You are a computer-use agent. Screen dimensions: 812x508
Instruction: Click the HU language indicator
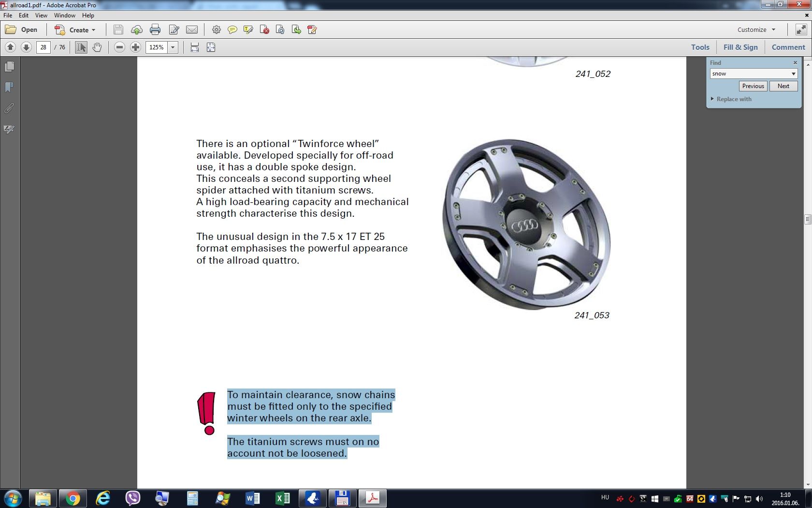pos(605,497)
